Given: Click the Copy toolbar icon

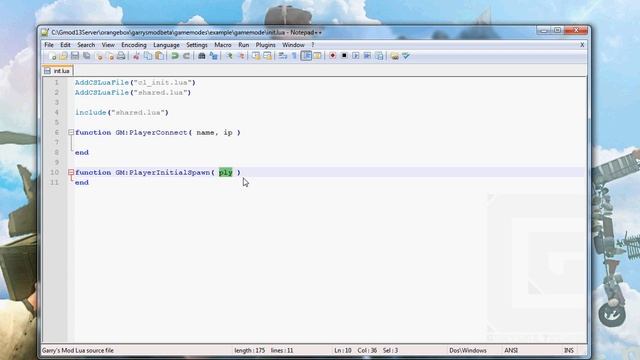Looking at the screenshot, I should click(148, 56).
